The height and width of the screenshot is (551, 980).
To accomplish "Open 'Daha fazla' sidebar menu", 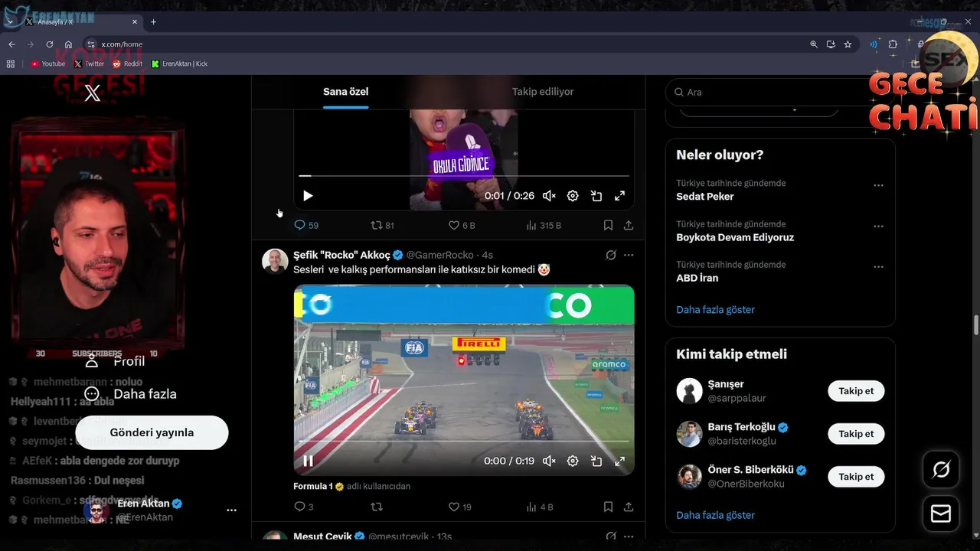I will [x=130, y=394].
